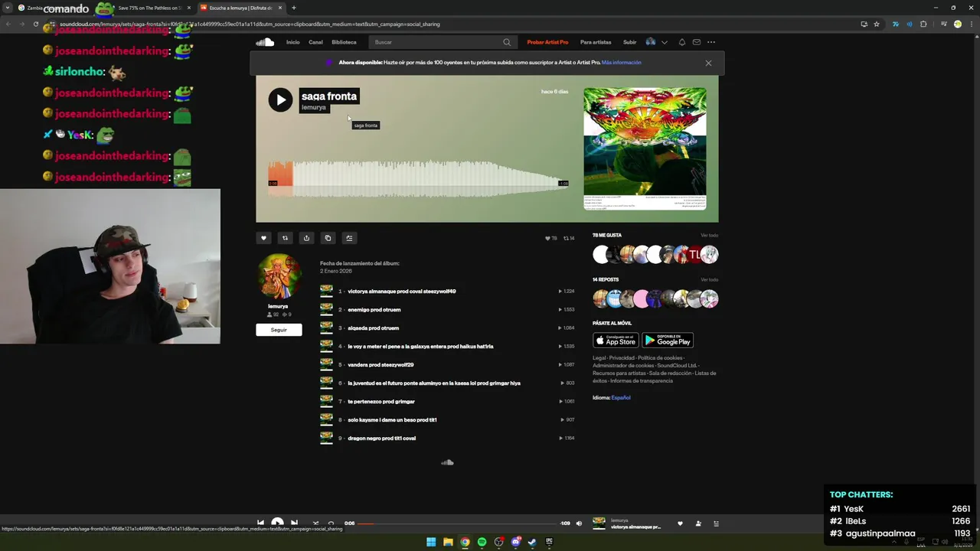980x551 pixels.
Task: Open Epic Games launcher from taskbar
Action: coord(549,542)
